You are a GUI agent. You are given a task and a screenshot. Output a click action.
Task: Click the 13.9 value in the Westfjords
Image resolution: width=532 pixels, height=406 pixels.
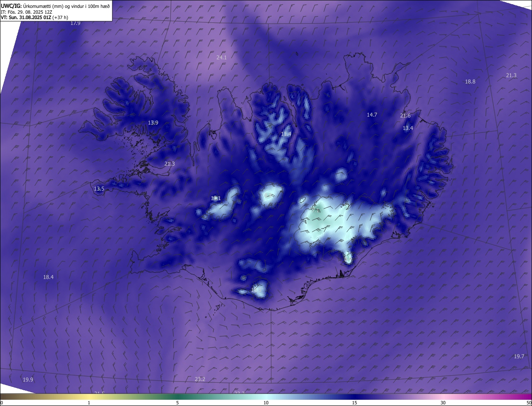(153, 122)
